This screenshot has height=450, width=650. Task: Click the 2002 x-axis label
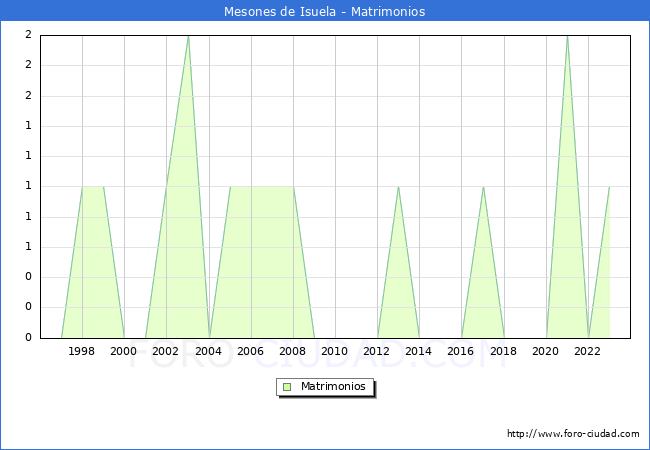[165, 351]
